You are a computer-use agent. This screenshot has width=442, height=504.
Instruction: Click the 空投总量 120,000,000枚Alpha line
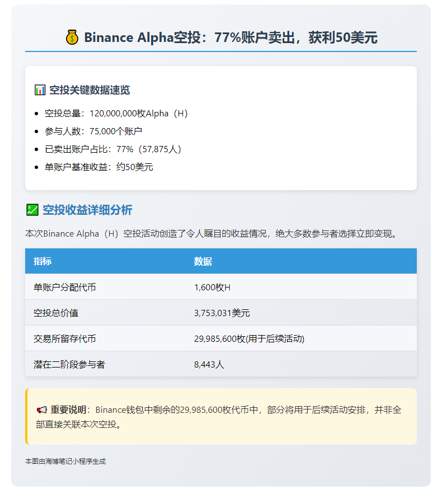[x=116, y=114]
